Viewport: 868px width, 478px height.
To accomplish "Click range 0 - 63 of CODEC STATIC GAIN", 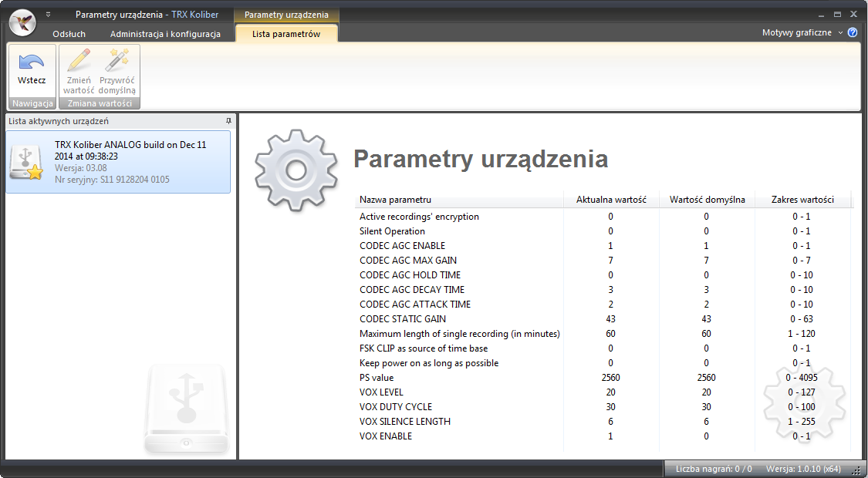I will (802, 319).
